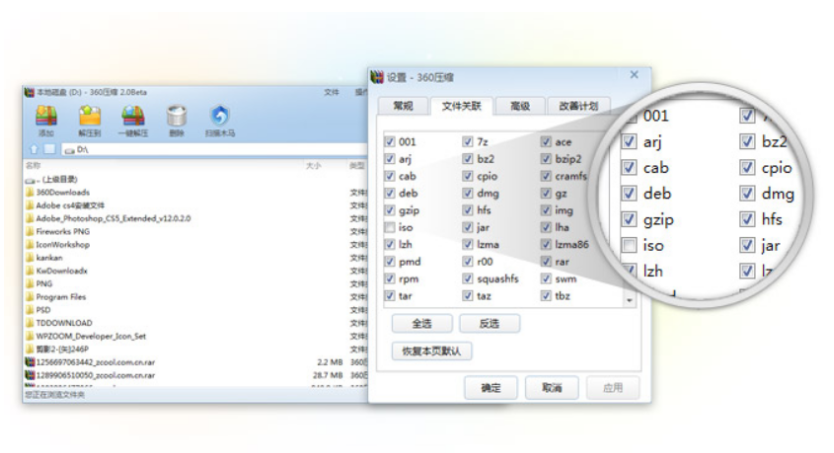The width and height of the screenshot is (834, 453).
Task: Click the 扫描木马 scan trojan icon
Action: point(220,116)
